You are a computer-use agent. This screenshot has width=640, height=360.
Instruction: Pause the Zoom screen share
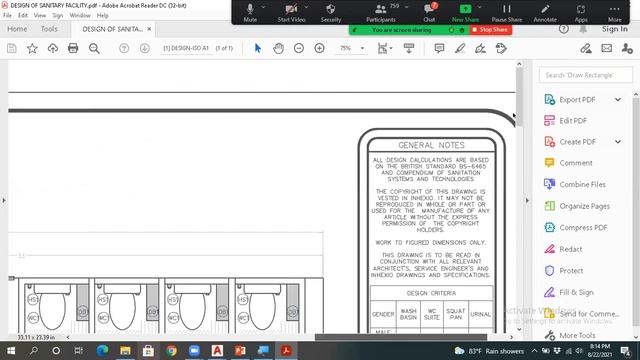coord(507,13)
